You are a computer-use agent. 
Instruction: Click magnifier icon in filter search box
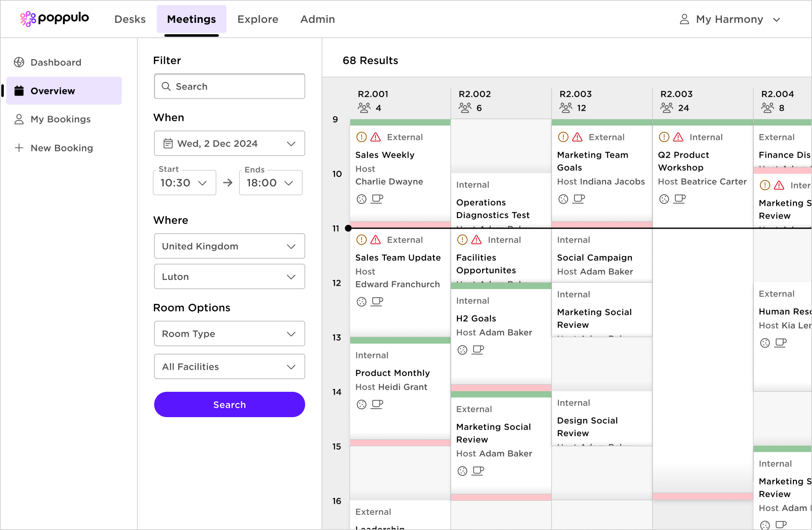click(x=166, y=86)
